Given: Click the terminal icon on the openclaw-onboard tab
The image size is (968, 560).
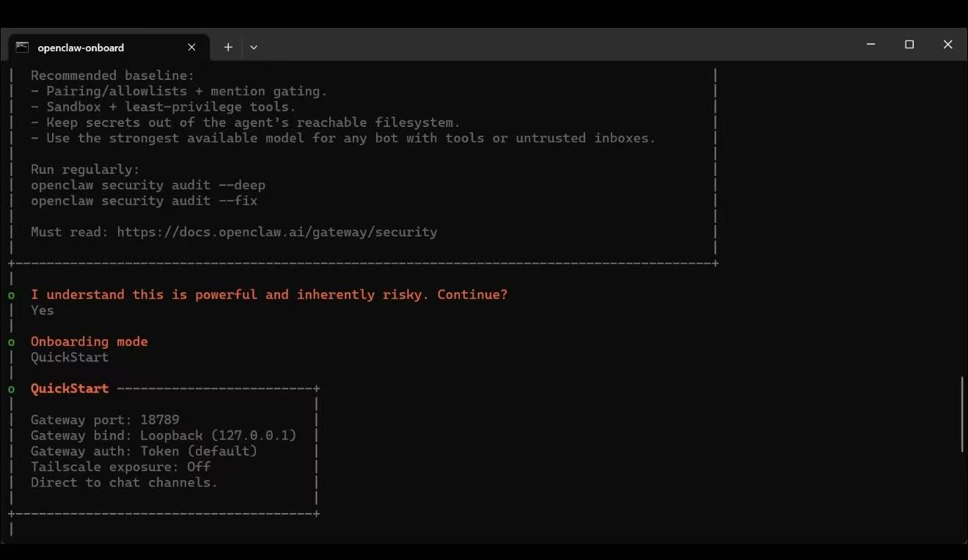Looking at the screenshot, I should pyautogui.click(x=22, y=47).
